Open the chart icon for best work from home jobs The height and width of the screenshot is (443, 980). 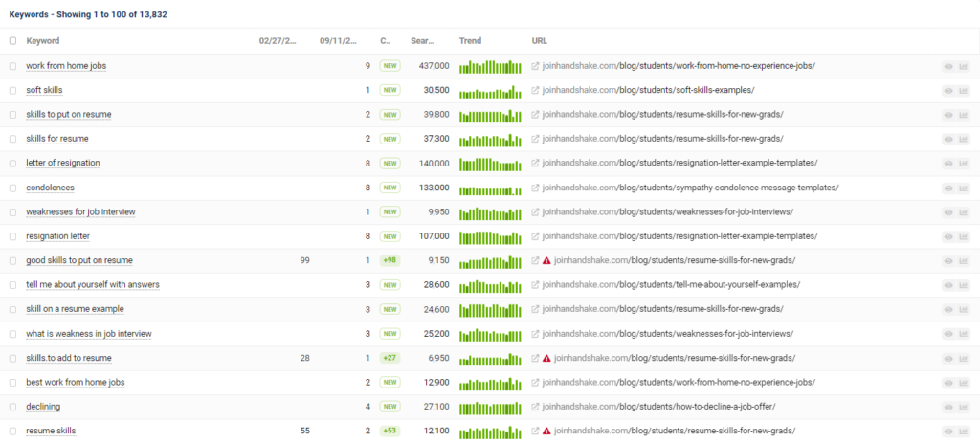coord(964,383)
